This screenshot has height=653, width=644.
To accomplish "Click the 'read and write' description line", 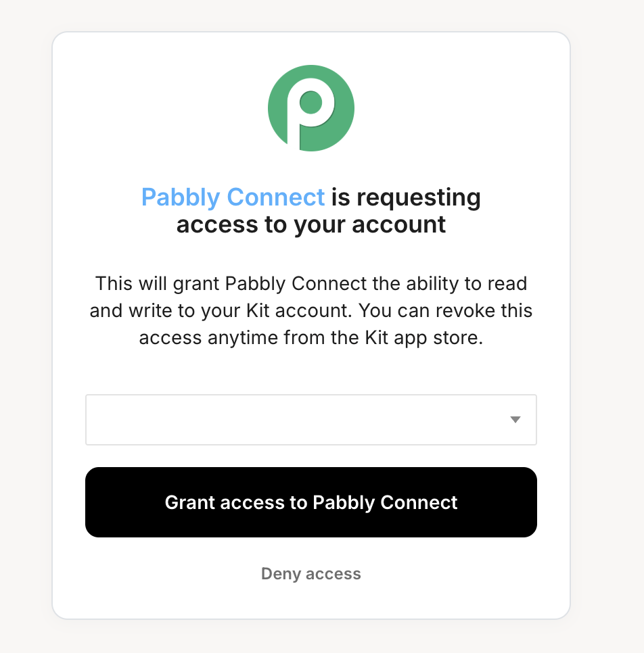I will (x=311, y=311).
